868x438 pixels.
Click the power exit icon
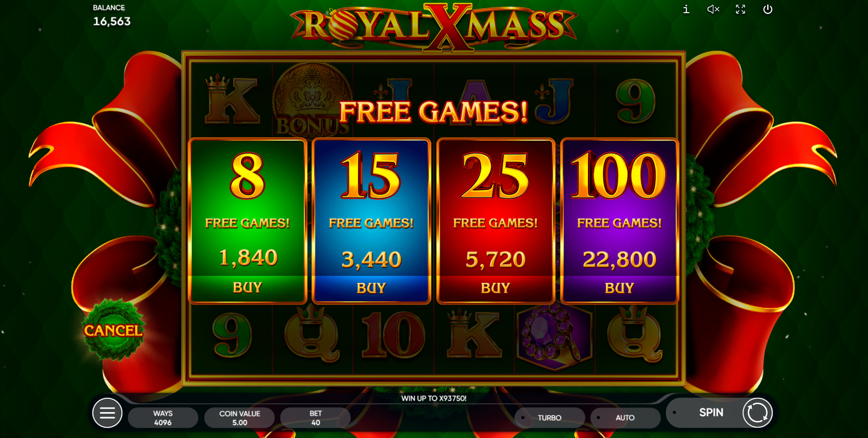click(x=768, y=9)
